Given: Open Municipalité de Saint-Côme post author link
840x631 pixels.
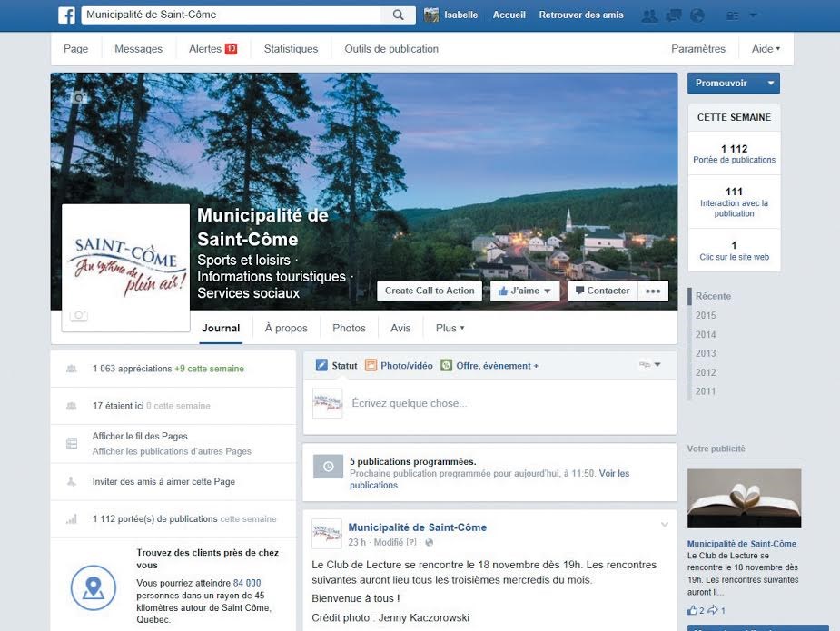Looking at the screenshot, I should 418,527.
